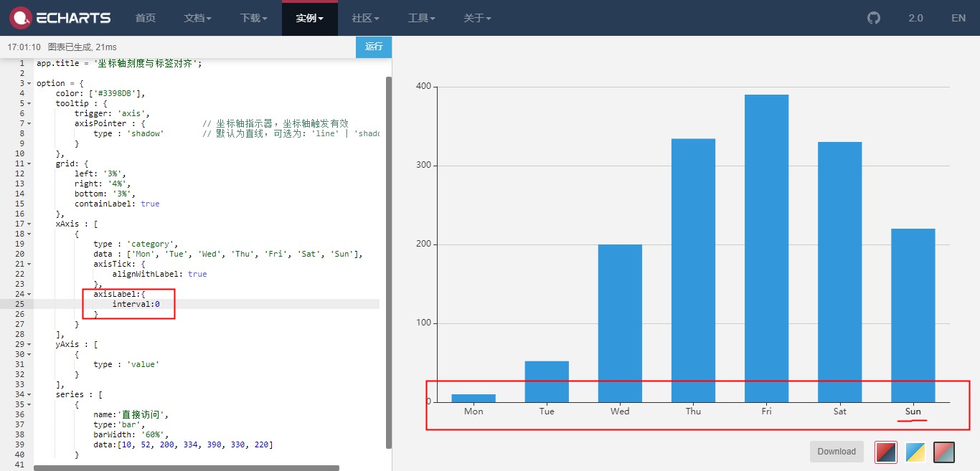
Task: Select the red-blue theme swatch
Action: (x=886, y=452)
